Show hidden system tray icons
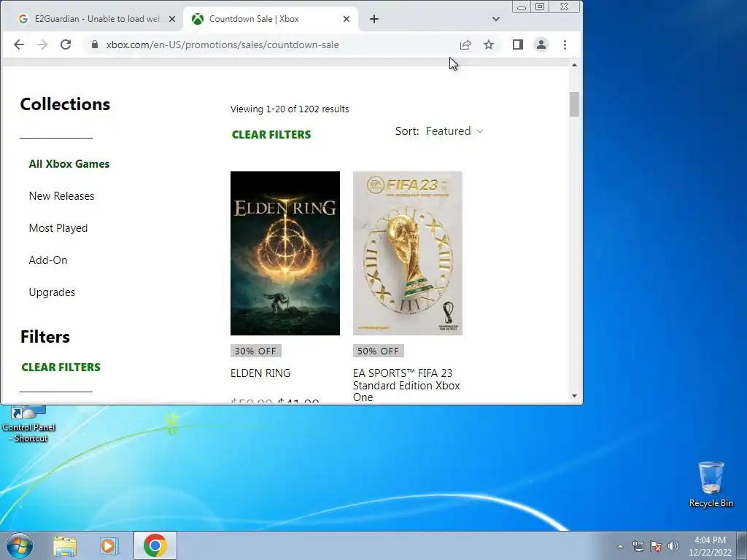This screenshot has height=560, width=747. (620, 546)
